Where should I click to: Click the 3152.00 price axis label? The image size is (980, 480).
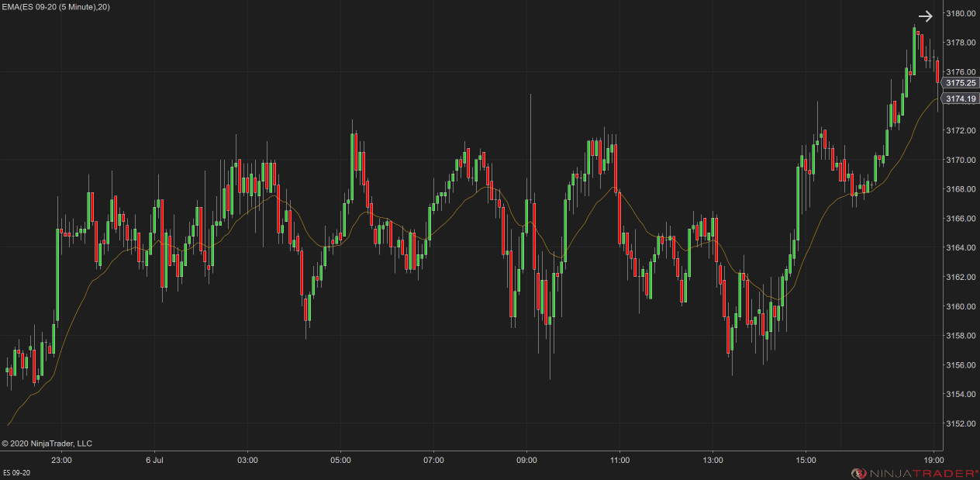point(961,423)
